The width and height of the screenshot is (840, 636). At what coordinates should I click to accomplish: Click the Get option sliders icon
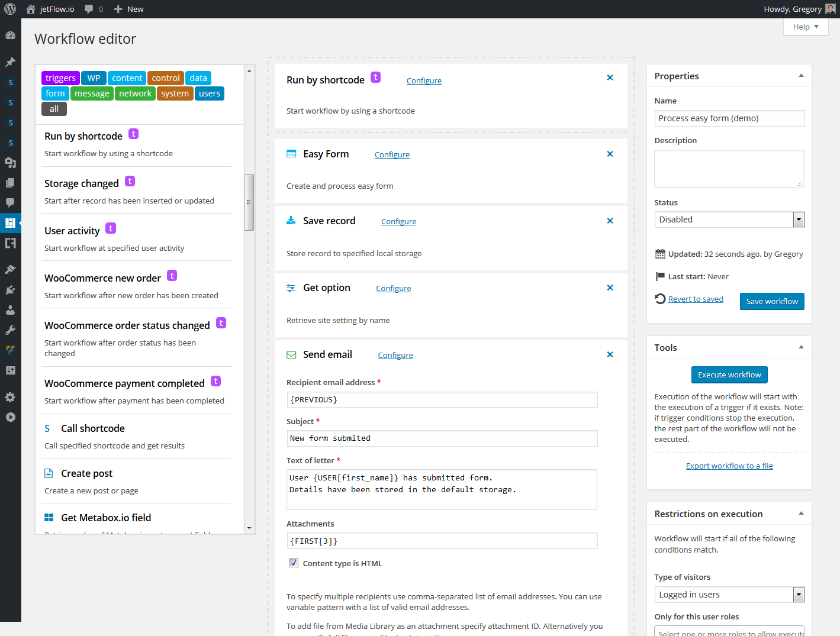[291, 288]
